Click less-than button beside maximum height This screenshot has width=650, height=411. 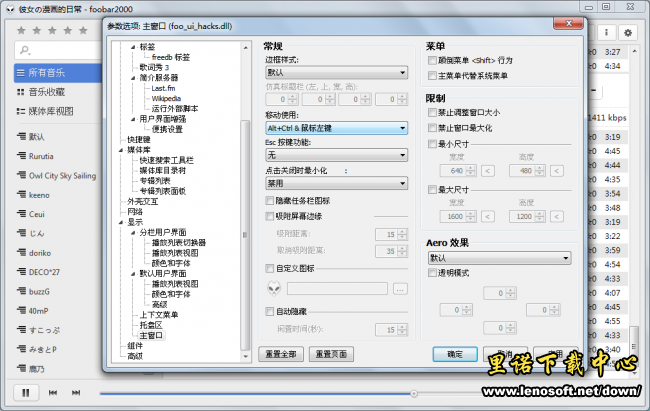tap(557, 216)
